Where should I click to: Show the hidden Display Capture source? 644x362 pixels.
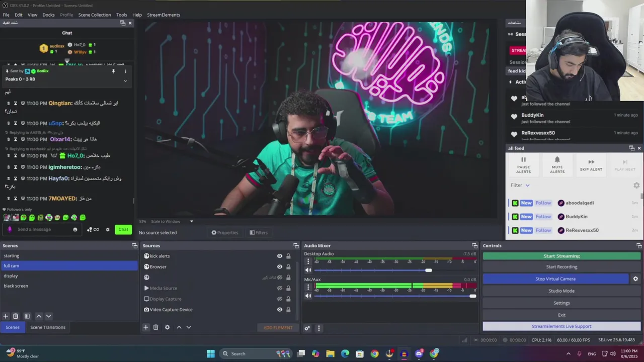click(280, 299)
